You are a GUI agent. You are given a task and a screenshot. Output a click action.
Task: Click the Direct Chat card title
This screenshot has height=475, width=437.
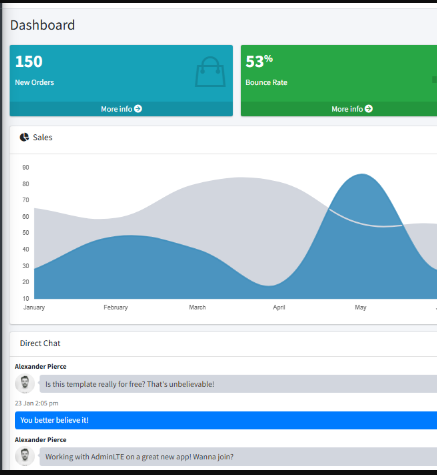click(x=40, y=343)
